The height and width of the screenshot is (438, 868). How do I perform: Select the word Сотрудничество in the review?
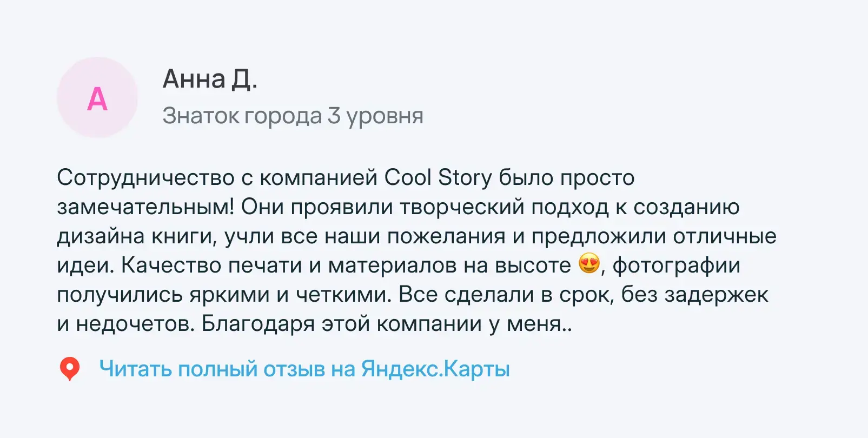(x=146, y=177)
